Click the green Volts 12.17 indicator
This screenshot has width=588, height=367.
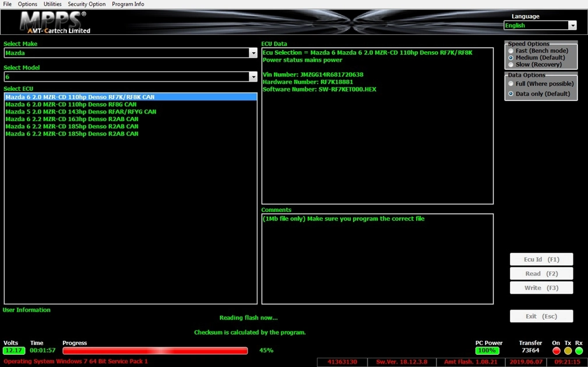pyautogui.click(x=14, y=351)
